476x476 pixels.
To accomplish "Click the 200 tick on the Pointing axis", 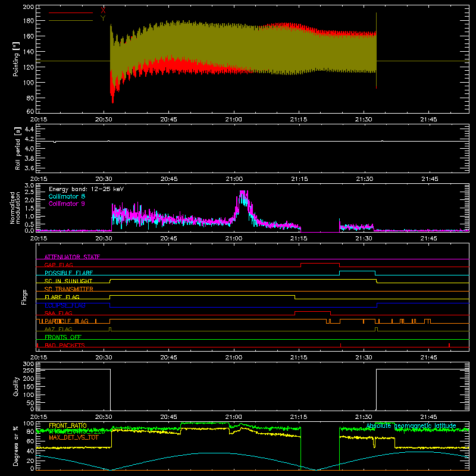I will click(28, 7).
